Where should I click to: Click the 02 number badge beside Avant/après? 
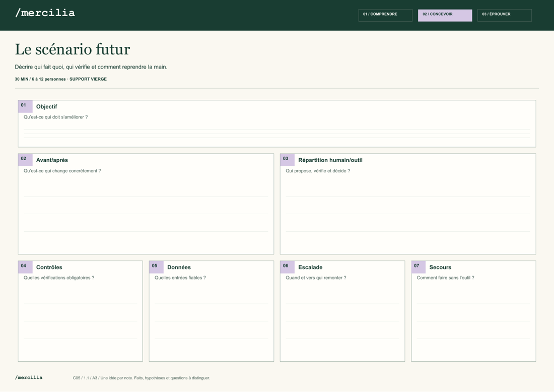coord(25,160)
